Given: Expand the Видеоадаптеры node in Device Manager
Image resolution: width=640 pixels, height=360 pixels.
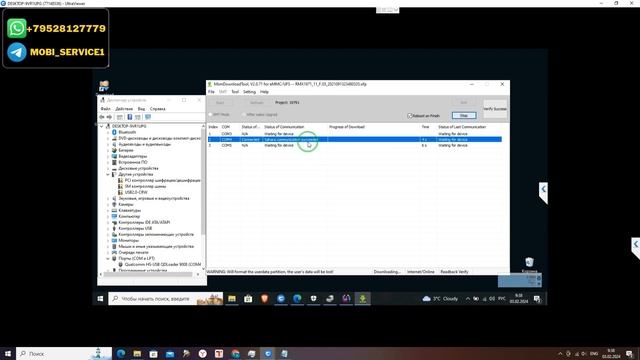Looking at the screenshot, I should [108, 156].
